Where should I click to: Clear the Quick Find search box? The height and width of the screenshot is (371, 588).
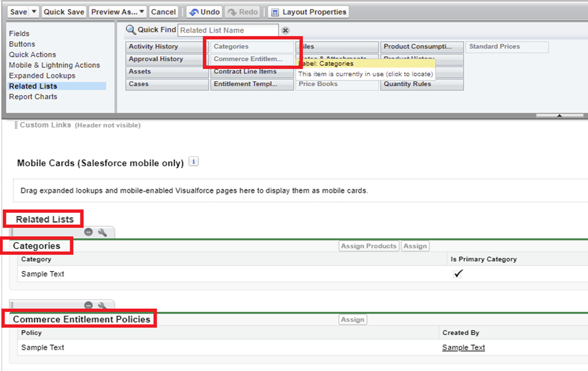pos(285,30)
